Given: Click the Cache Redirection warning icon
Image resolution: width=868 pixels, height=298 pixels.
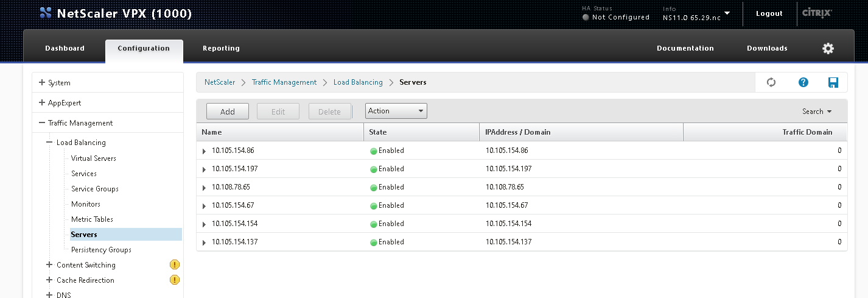Looking at the screenshot, I should (174, 280).
